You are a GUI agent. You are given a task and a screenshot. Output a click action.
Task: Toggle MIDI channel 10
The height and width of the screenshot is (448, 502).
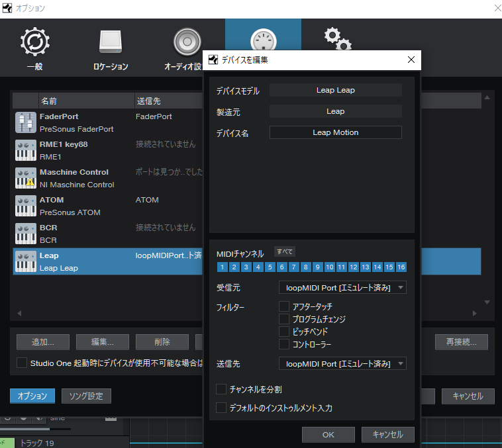(330, 267)
